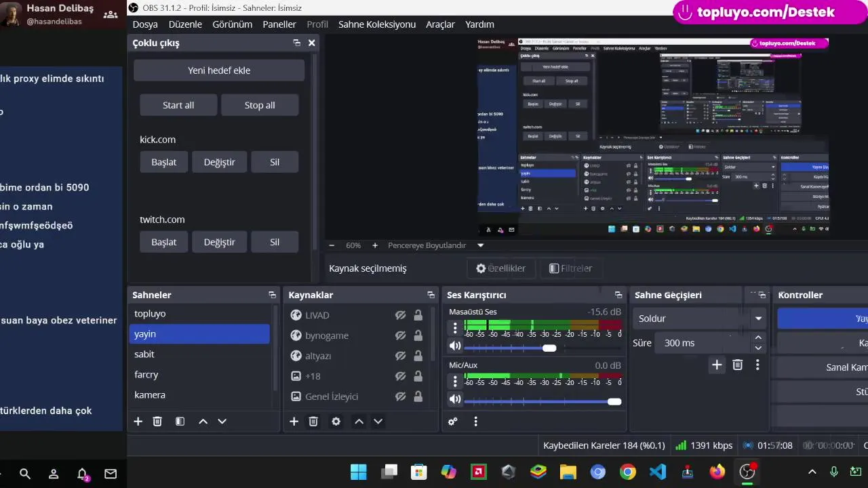Screen dimensions: 868x488
Task: Delete kick.com target with Sil
Action: 275,162
